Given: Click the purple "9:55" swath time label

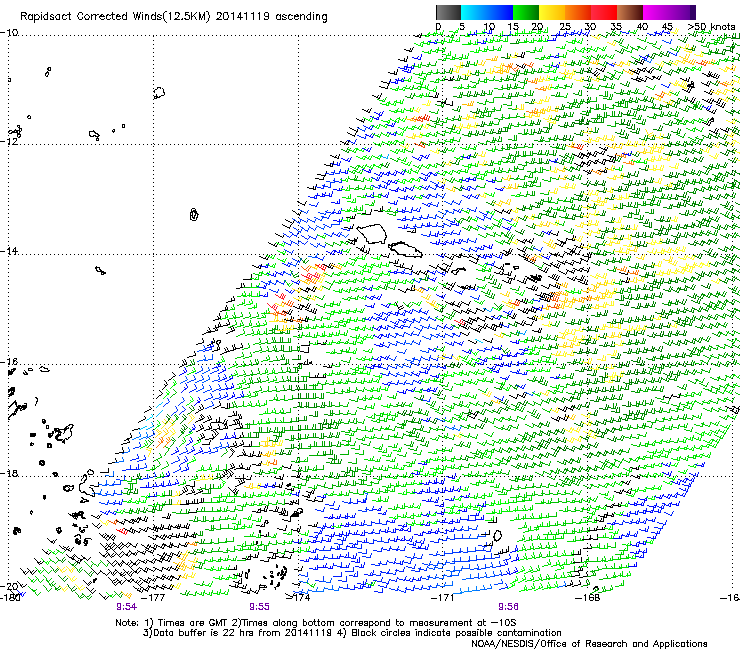Looking at the screenshot, I should [260, 607].
